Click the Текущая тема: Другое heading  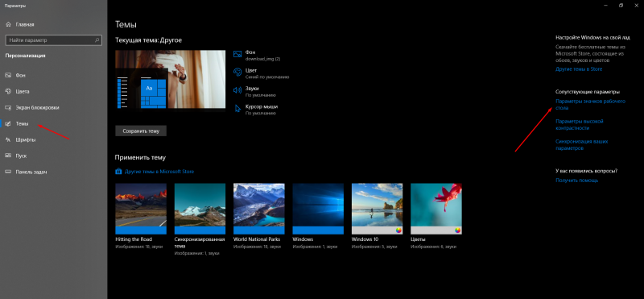tap(149, 40)
